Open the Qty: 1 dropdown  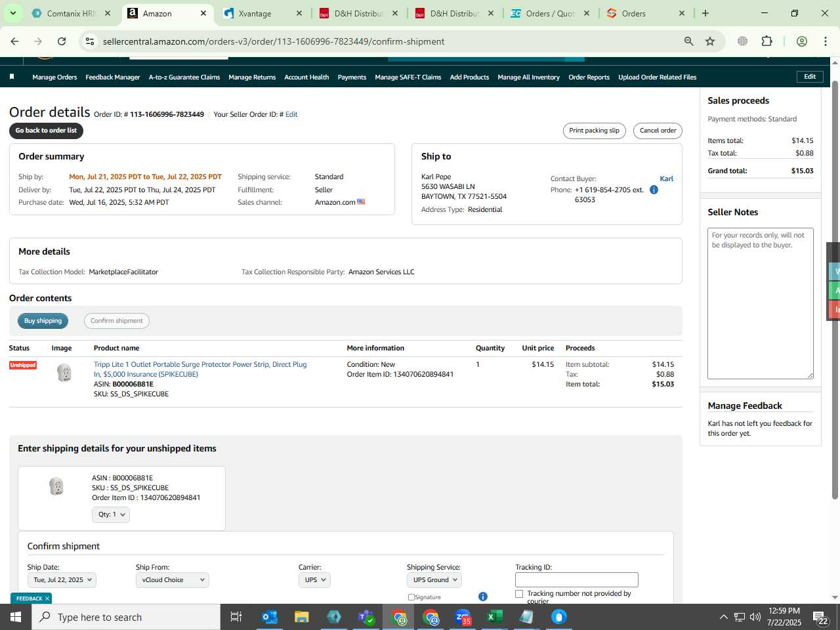(x=111, y=514)
